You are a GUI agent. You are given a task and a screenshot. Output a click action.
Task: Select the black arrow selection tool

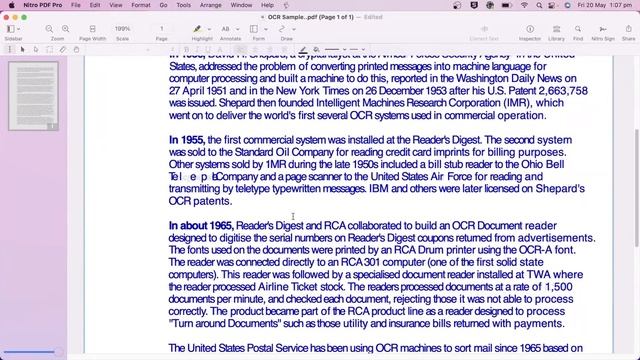(x=22, y=49)
